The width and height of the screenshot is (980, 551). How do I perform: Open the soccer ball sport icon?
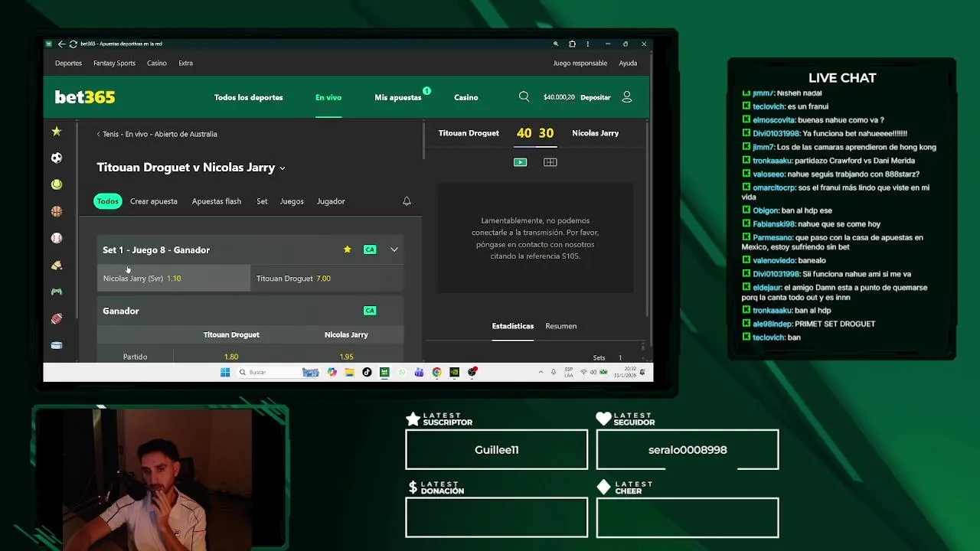[57, 158]
